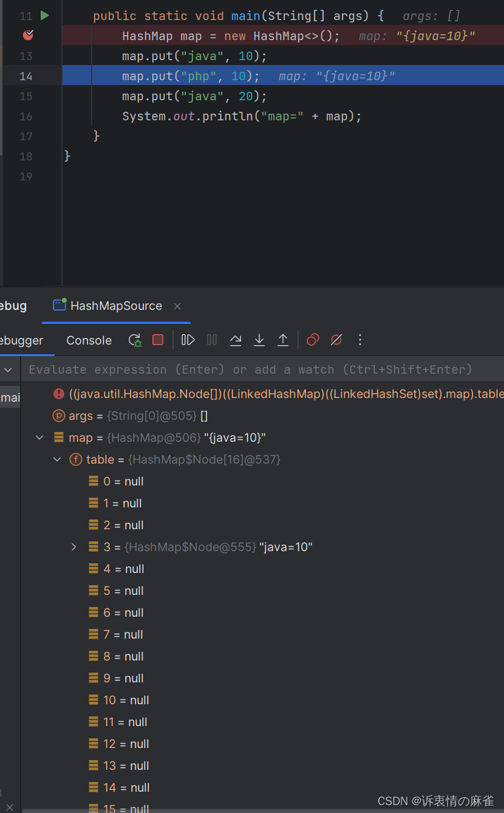Screen dimensions: 504x813
Task: Open View Breakpoints dialog icon
Action: [313, 340]
